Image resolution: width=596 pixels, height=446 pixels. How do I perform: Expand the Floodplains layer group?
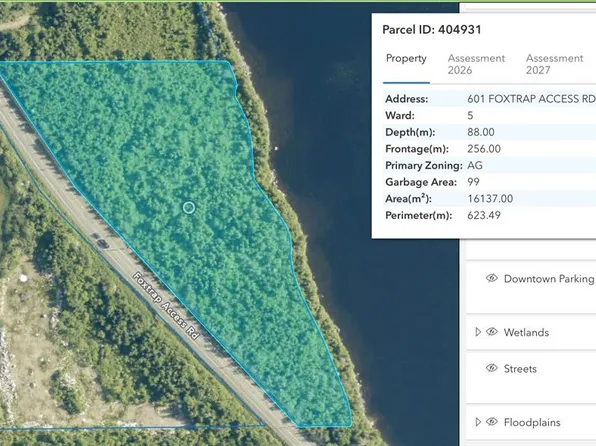[x=478, y=422]
